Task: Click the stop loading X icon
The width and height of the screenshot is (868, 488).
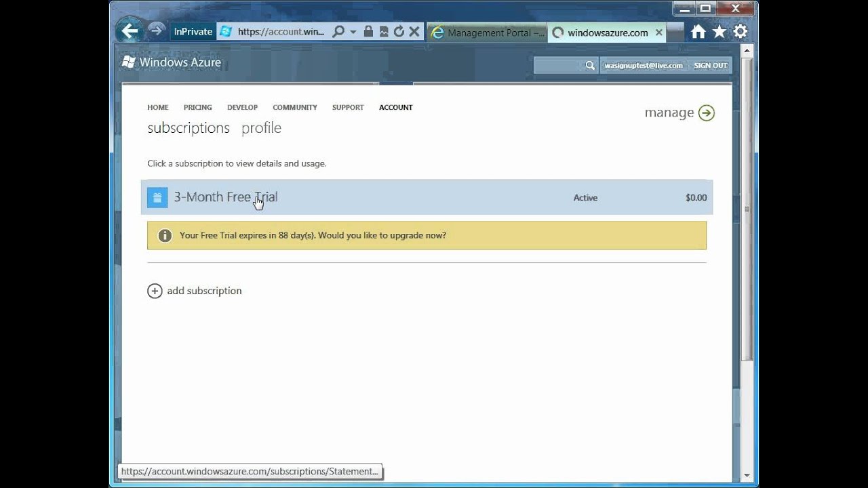Action: click(414, 32)
